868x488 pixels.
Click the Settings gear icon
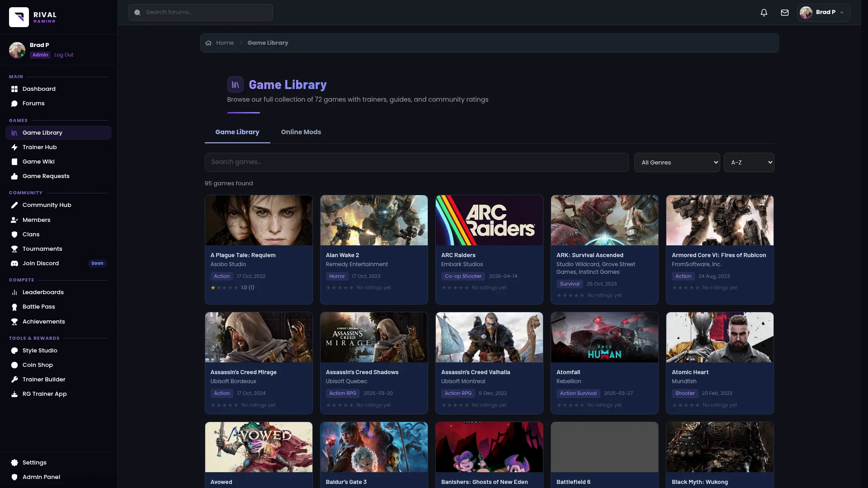pyautogui.click(x=14, y=463)
